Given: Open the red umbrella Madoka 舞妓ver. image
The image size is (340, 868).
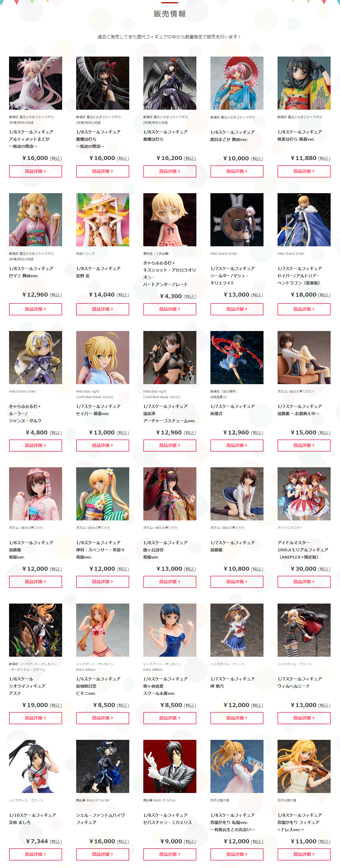Looking at the screenshot, I should (x=237, y=83).
